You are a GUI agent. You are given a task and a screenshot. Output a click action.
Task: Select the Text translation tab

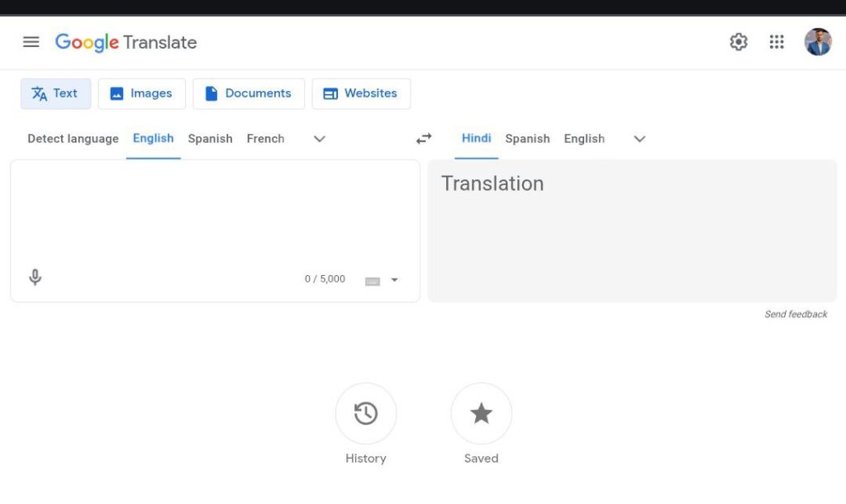pos(55,93)
